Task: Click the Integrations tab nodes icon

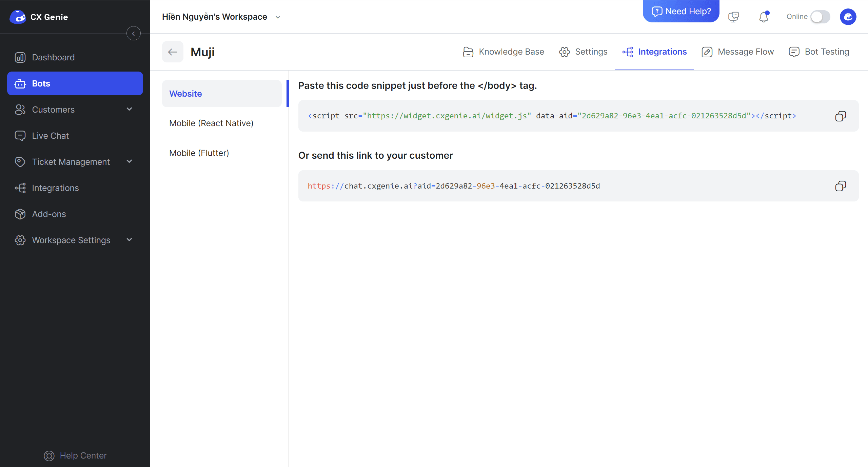Action: pyautogui.click(x=628, y=52)
